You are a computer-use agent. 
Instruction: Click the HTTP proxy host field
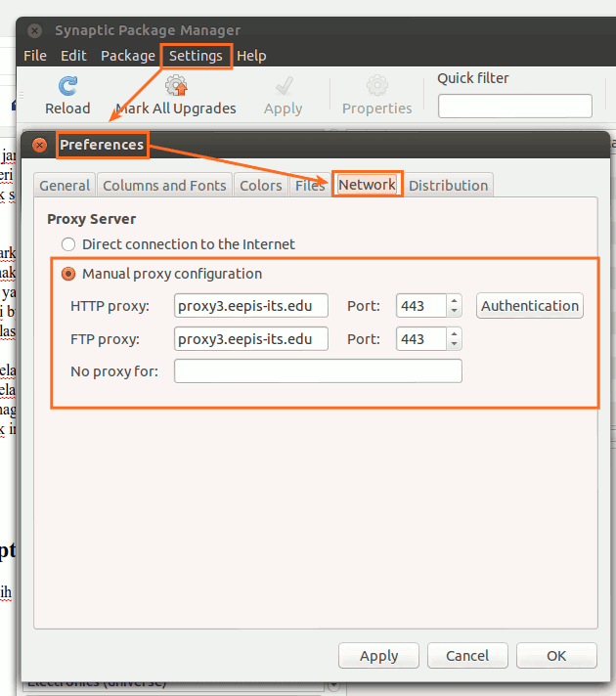tap(251, 305)
